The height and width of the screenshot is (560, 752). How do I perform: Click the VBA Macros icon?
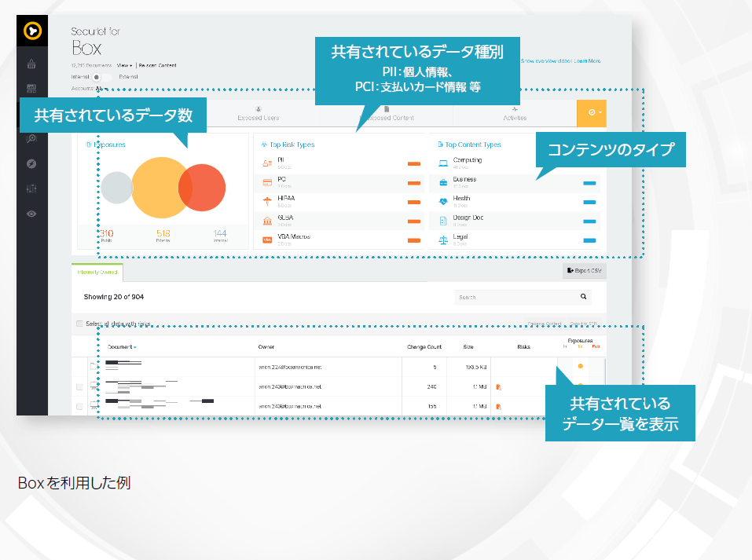tap(267, 240)
